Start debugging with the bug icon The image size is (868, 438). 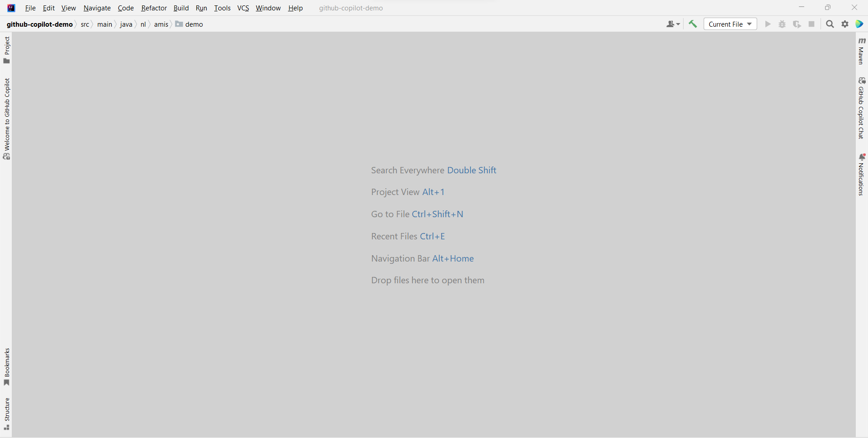point(782,24)
